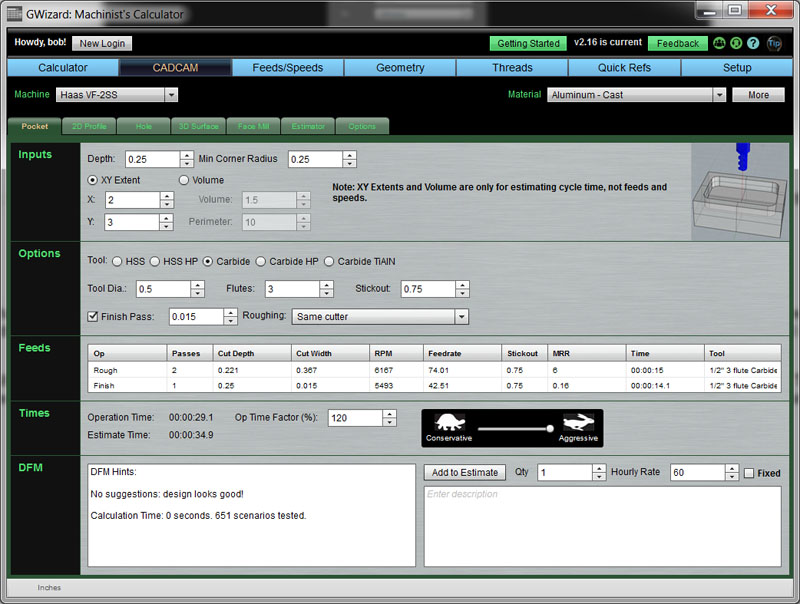Image resolution: width=800 pixels, height=604 pixels.
Task: Increase X extent with the up arrow
Action: (167, 195)
